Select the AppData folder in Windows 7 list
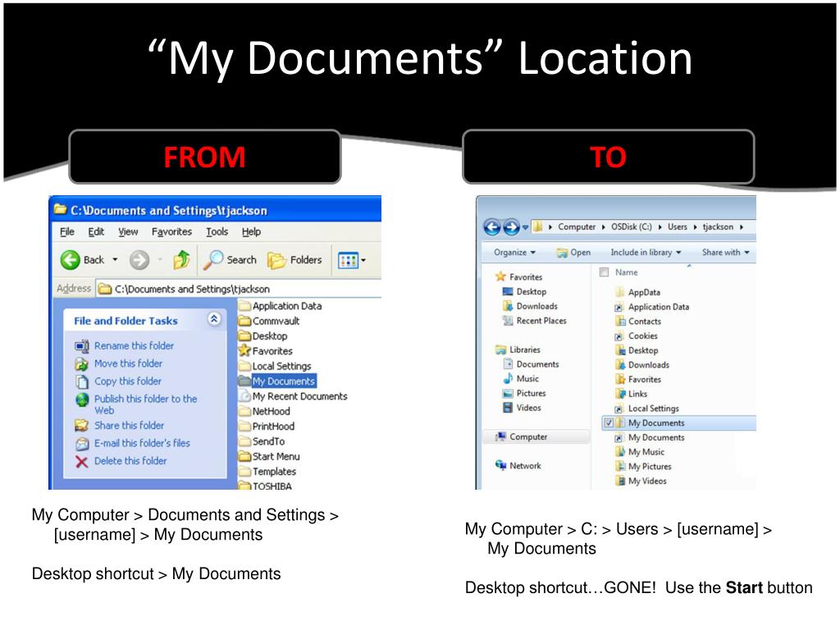 (638, 292)
